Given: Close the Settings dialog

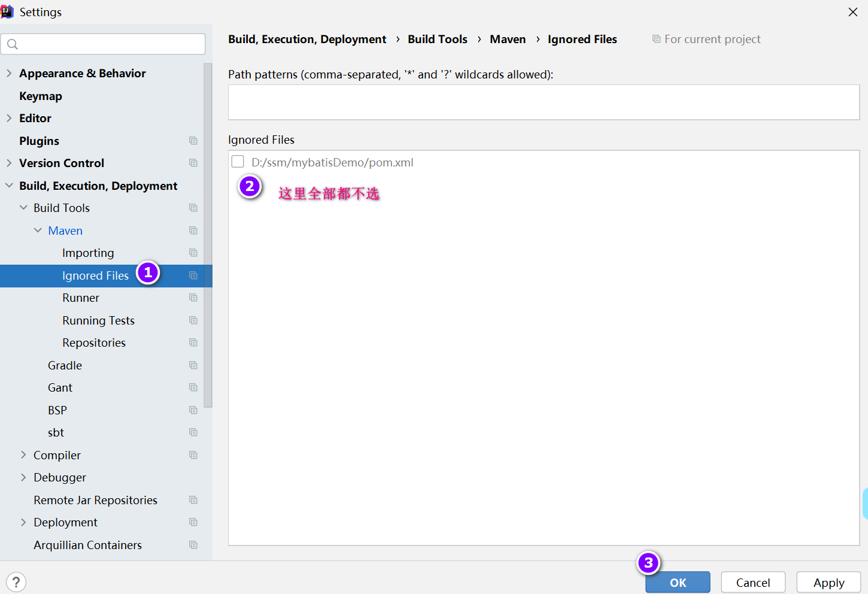Looking at the screenshot, I should pyautogui.click(x=853, y=12).
